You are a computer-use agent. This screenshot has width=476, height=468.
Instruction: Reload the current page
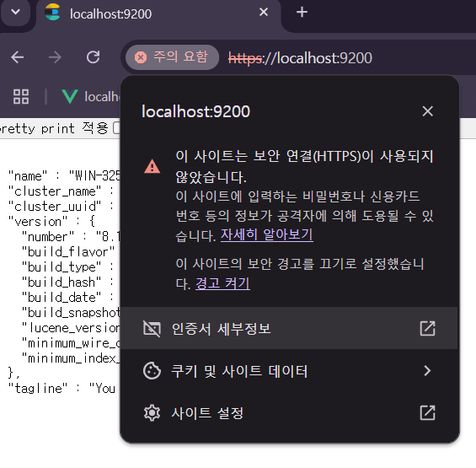94,57
